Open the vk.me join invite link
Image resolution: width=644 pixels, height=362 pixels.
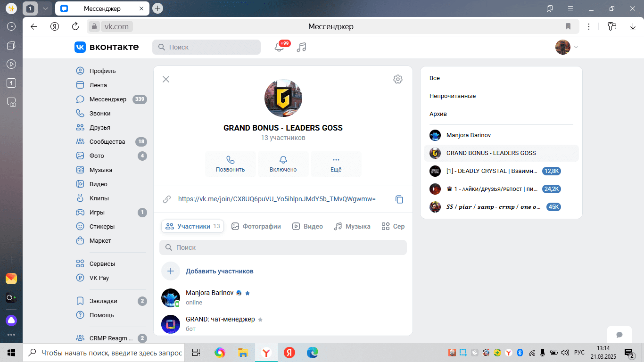pos(277,199)
